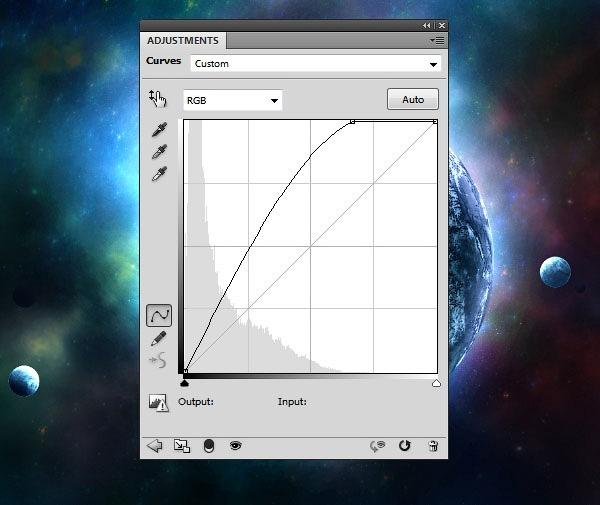Select the upper curve control point
The width and height of the screenshot is (600, 505).
(x=352, y=122)
